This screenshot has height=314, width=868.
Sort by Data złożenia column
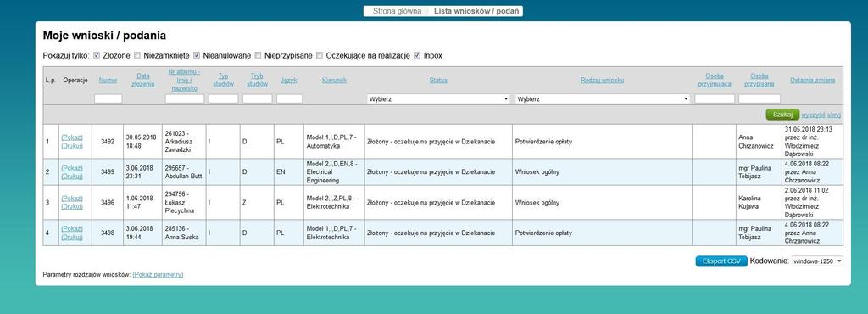pos(142,81)
